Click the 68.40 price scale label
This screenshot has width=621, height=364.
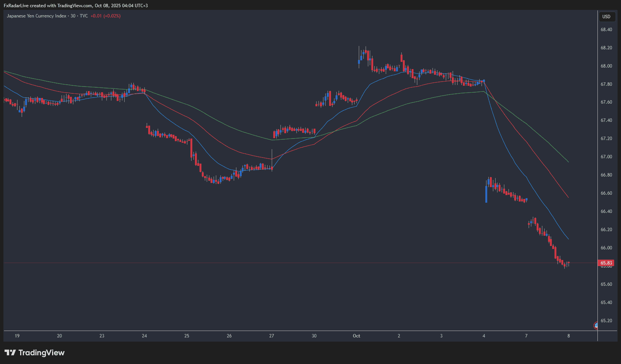pos(606,30)
